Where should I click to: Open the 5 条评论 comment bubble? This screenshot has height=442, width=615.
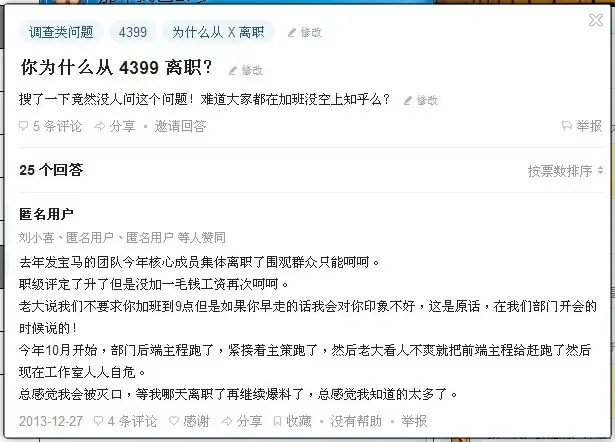(x=24, y=126)
